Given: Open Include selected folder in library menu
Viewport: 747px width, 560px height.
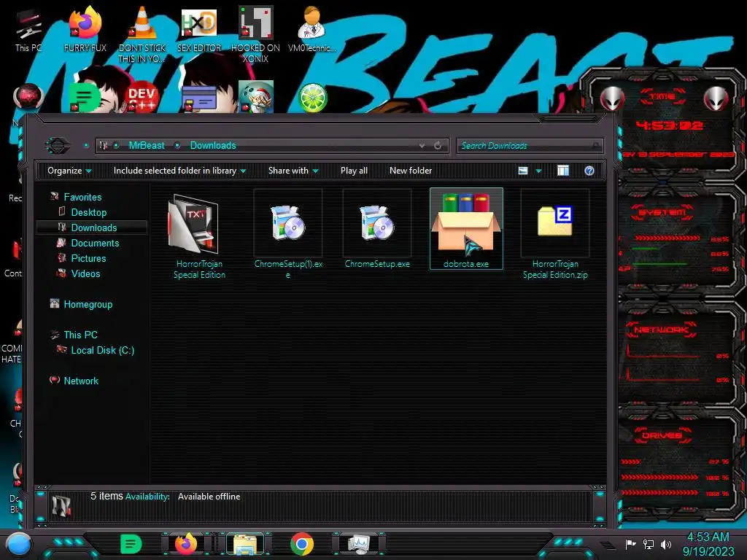Looking at the screenshot, I should pyautogui.click(x=179, y=171).
